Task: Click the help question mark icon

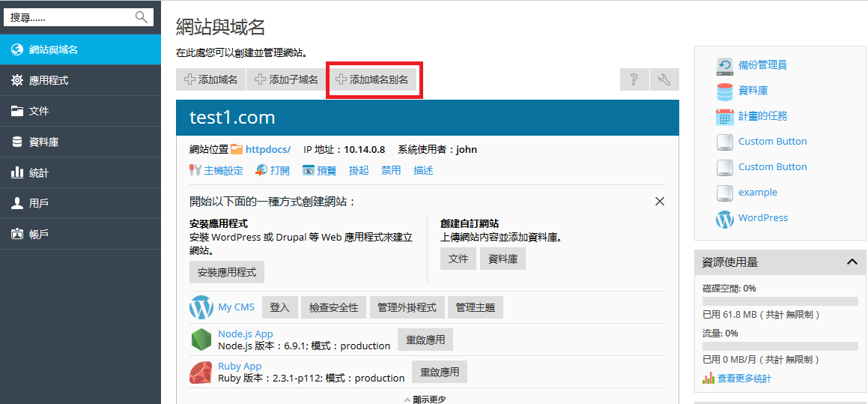Action: 634,79
